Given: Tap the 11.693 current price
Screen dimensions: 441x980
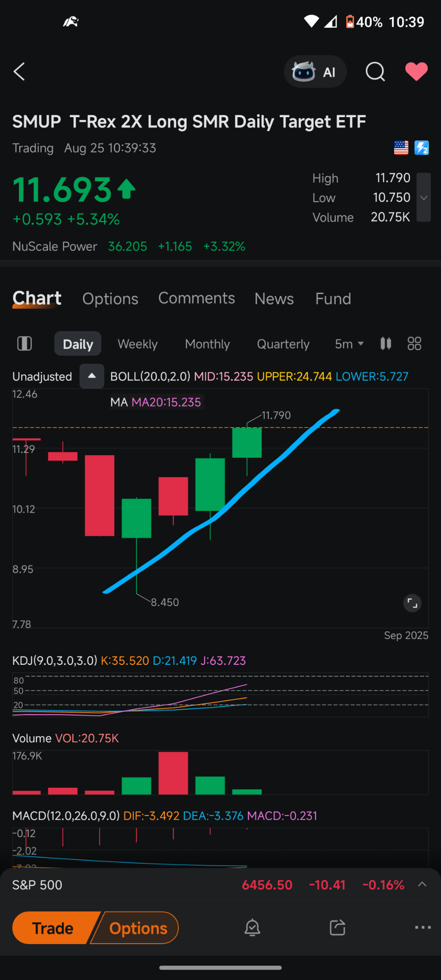Looking at the screenshot, I should click(x=62, y=190).
